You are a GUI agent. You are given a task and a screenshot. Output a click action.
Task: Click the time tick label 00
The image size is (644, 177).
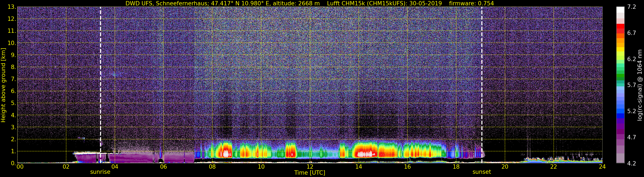20,167
